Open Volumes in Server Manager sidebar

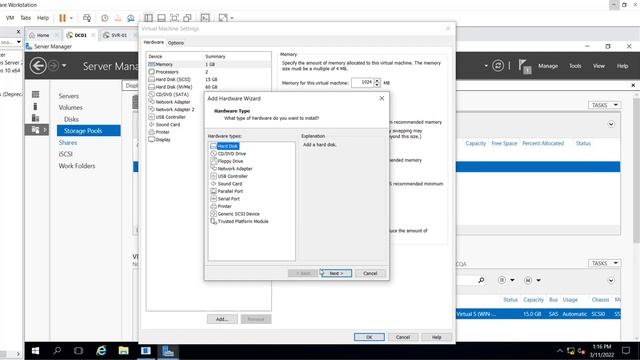tap(70, 107)
